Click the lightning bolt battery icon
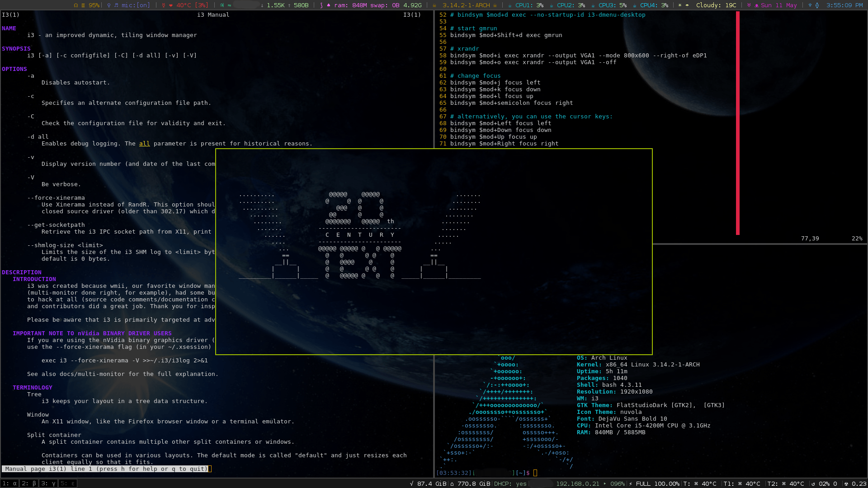Image resolution: width=868 pixels, height=488 pixels. tap(631, 483)
